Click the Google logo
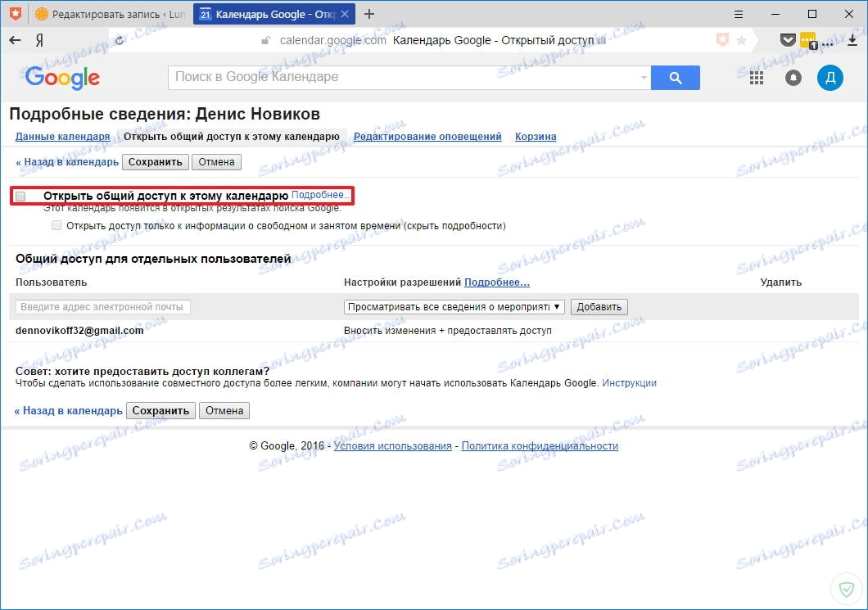 pos(62,78)
